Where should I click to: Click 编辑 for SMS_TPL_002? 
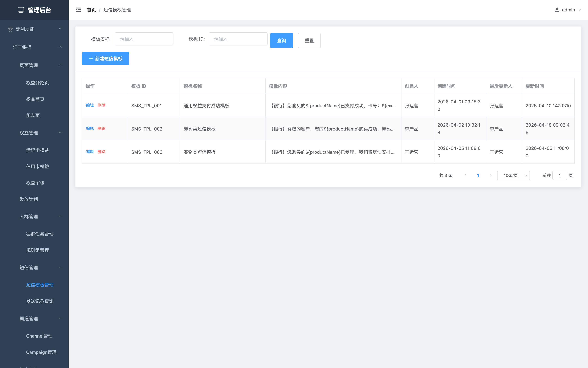tap(90, 129)
